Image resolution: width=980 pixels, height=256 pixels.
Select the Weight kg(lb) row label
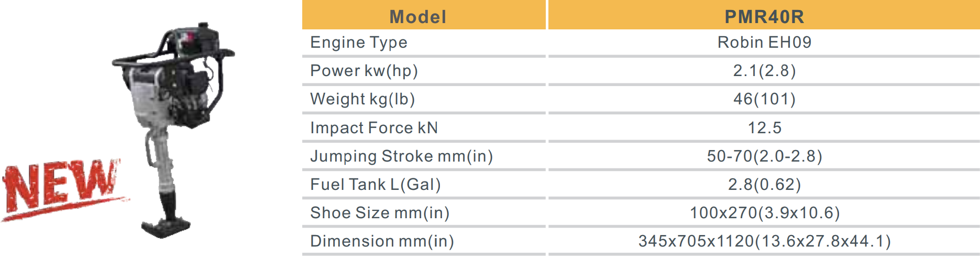(362, 99)
